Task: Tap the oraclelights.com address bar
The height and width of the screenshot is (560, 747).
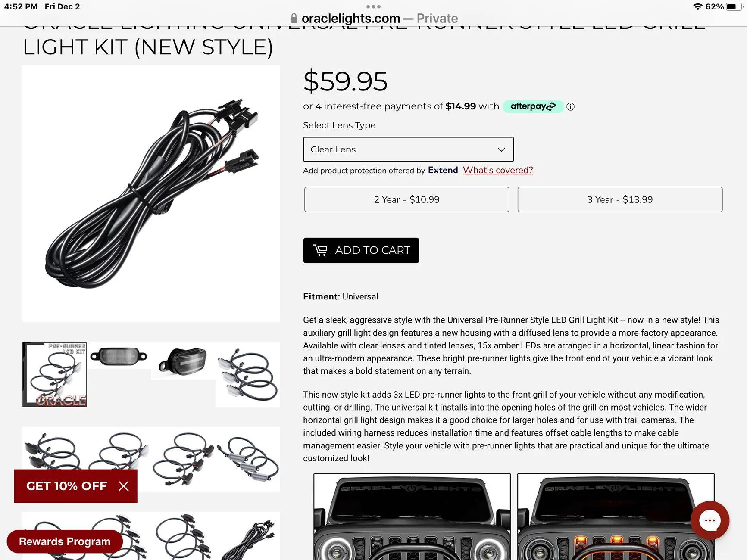Action: tap(373, 18)
